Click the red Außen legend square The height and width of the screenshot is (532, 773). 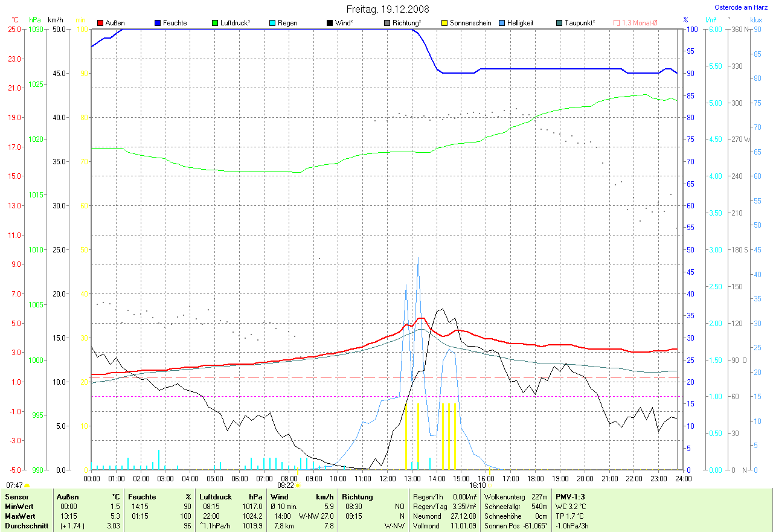tap(100, 23)
